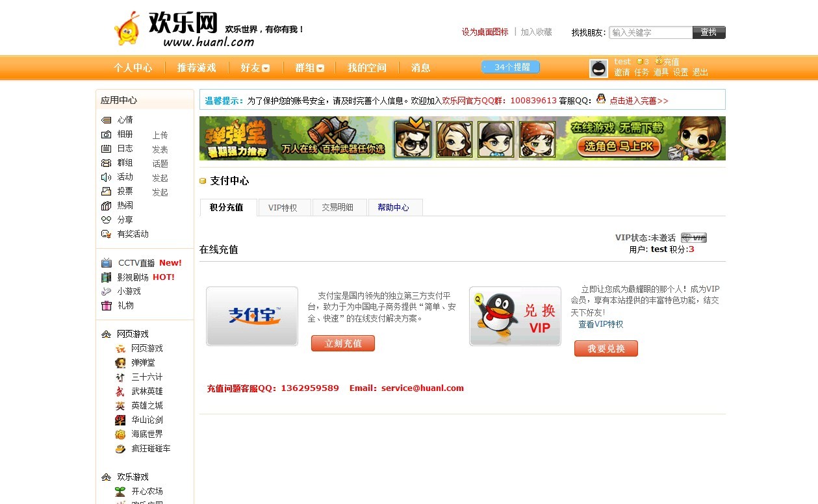The height and width of the screenshot is (504, 818).
Task: Select the 热闹 icon in sidebar
Action: pyautogui.click(x=107, y=206)
